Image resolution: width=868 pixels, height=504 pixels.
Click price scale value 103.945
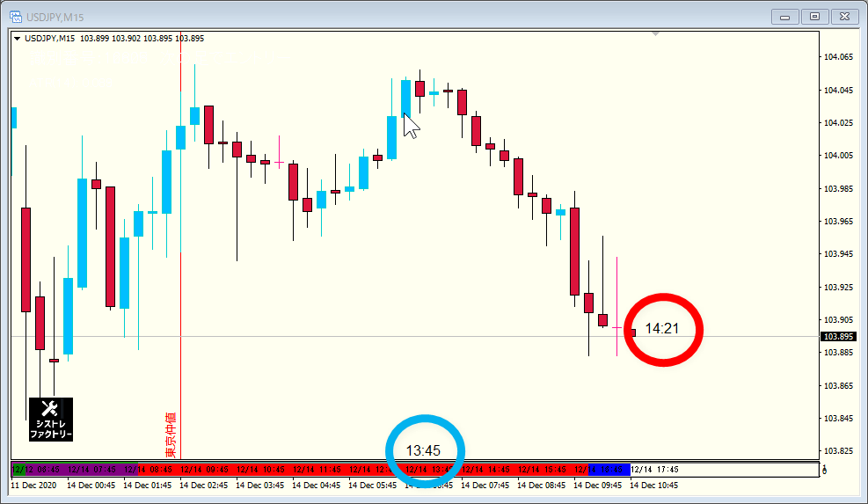click(838, 254)
